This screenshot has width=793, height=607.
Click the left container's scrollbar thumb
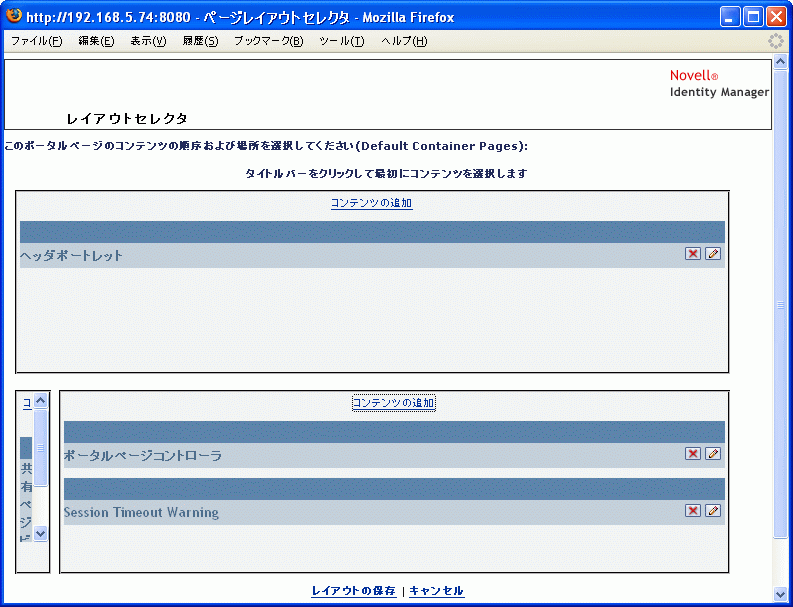coord(40,448)
